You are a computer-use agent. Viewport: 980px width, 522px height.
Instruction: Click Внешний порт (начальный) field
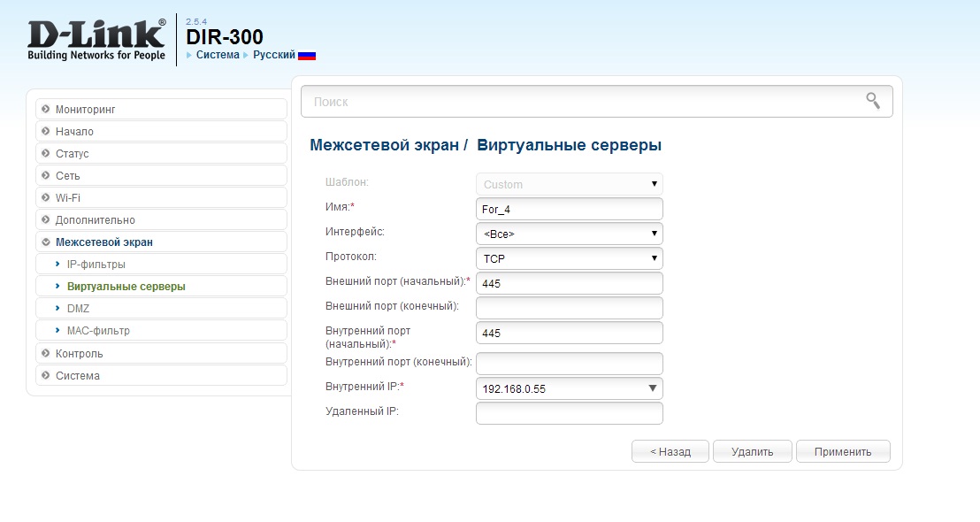pyautogui.click(x=570, y=283)
